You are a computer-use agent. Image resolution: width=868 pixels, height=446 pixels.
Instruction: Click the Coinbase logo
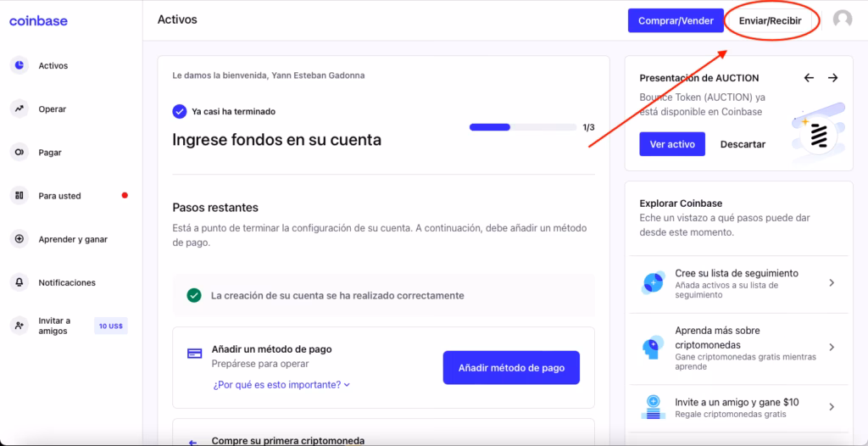[38, 21]
